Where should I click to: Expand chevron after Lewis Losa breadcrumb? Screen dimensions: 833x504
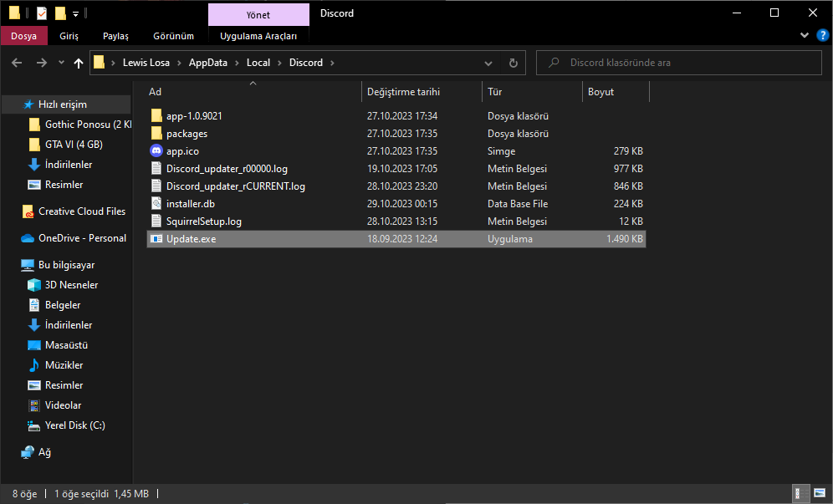[179, 63]
